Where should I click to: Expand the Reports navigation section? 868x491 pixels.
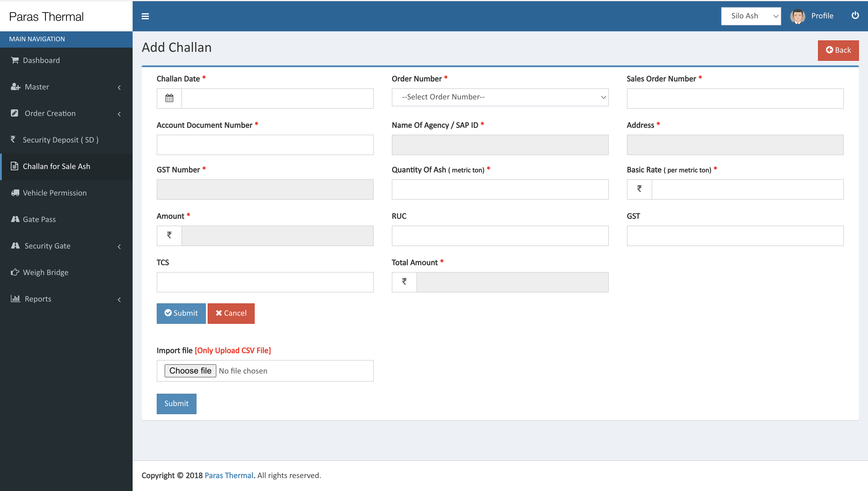coord(66,299)
